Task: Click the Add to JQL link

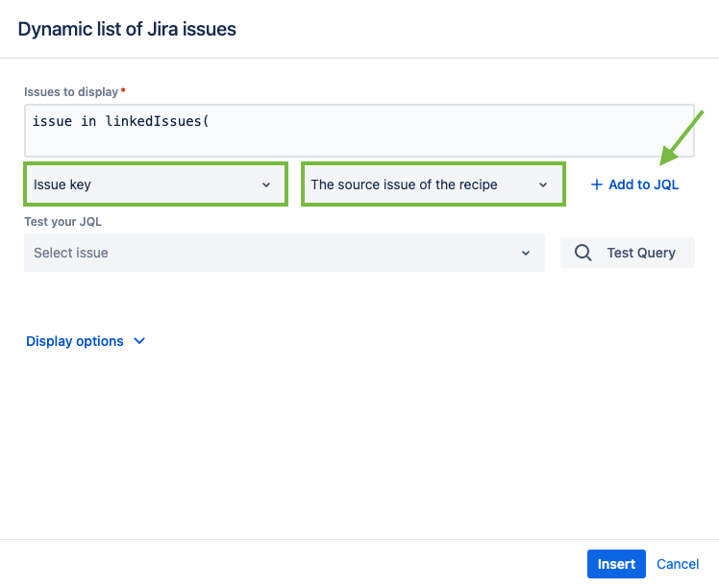Action: click(643, 184)
